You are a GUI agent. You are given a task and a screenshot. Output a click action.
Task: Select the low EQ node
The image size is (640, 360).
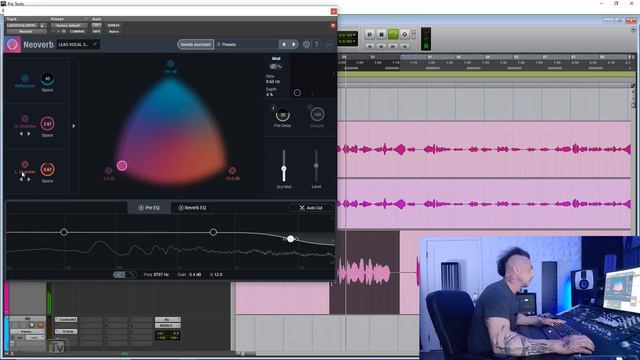point(64,232)
